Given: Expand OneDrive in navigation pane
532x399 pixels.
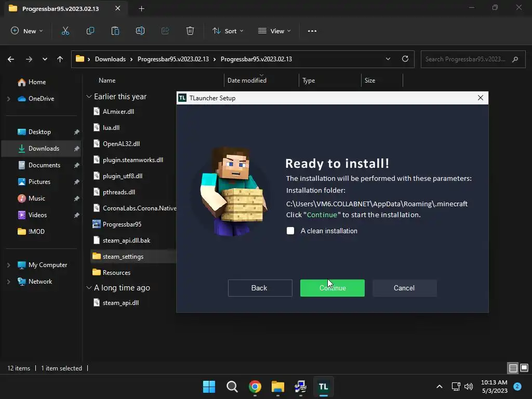Looking at the screenshot, I should 8,99.
